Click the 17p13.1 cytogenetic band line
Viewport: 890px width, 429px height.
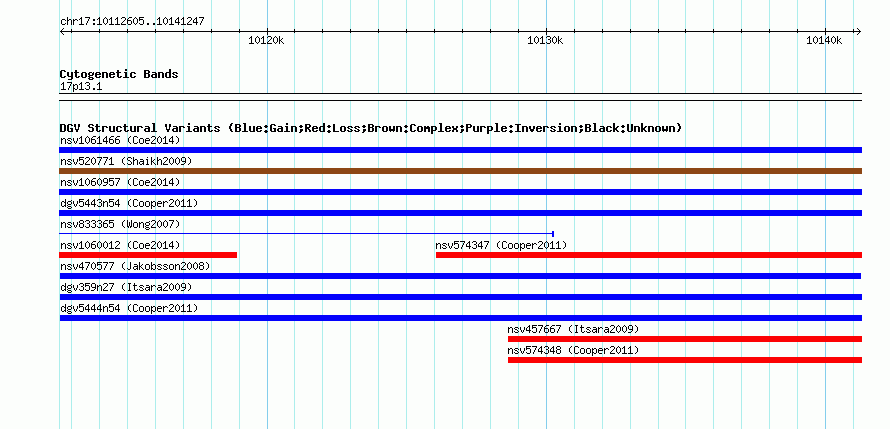point(460,97)
